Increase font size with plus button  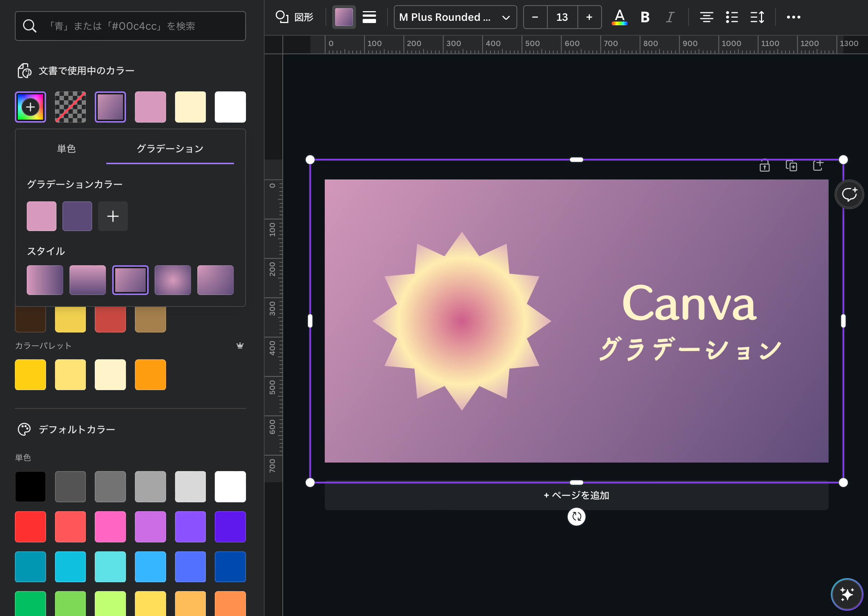[589, 17]
